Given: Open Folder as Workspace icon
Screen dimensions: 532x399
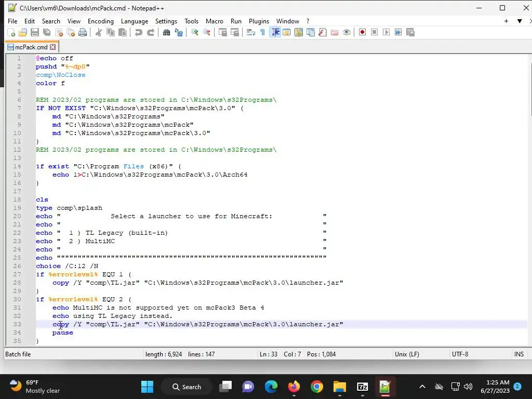Looking at the screenshot, I should click(335, 32).
